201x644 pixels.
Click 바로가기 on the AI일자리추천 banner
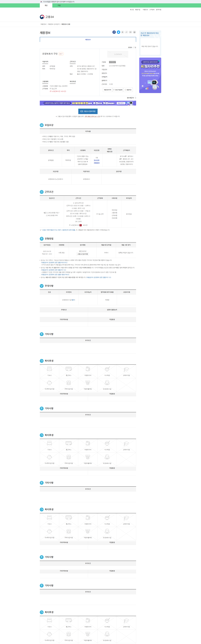tap(121, 103)
